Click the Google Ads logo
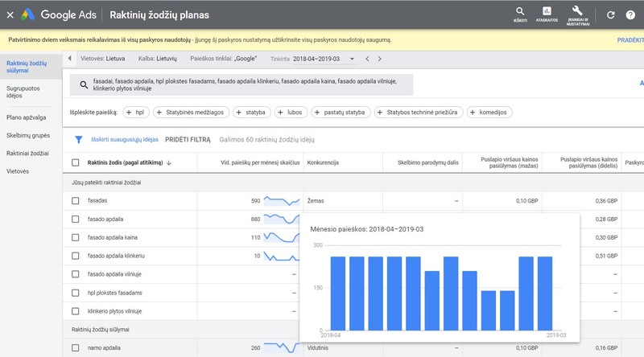644x357 pixels. (28, 14)
